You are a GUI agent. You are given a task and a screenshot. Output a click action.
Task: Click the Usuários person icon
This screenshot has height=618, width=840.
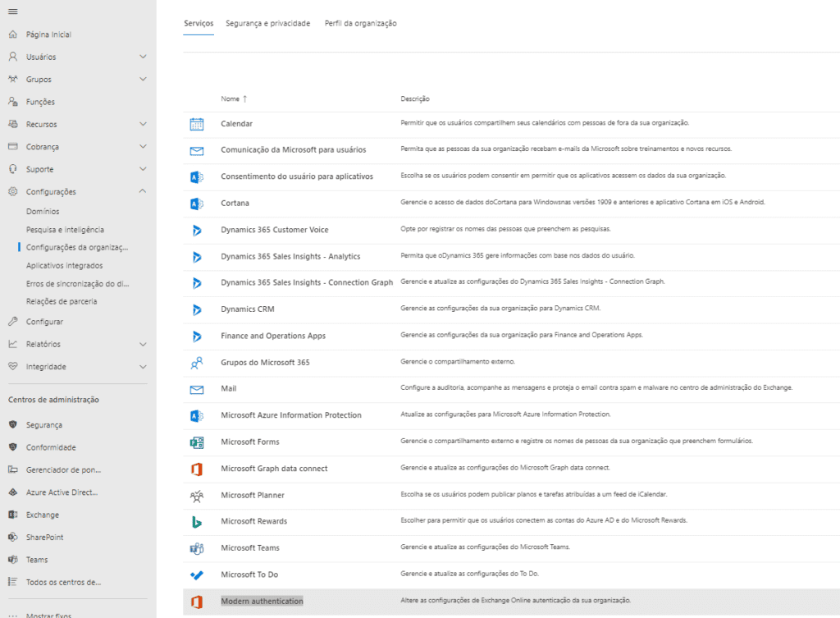13,57
